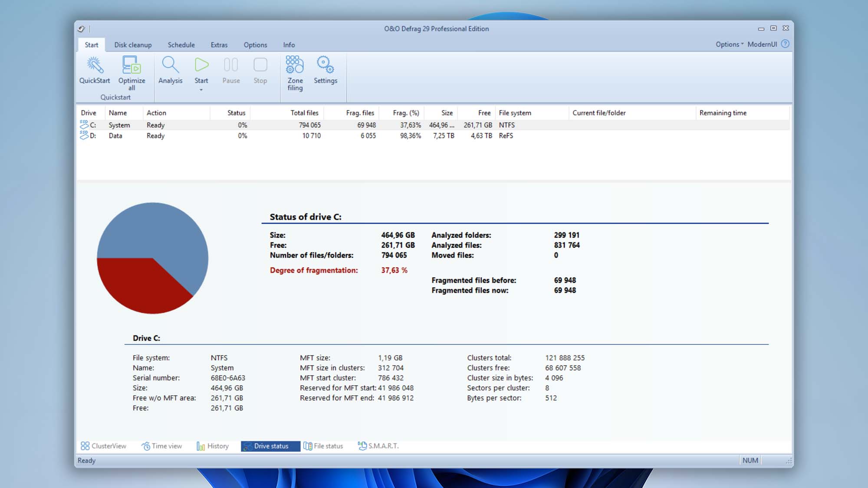The width and height of the screenshot is (868, 488).
Task: Click the app icon in the title bar
Action: pos(81,29)
